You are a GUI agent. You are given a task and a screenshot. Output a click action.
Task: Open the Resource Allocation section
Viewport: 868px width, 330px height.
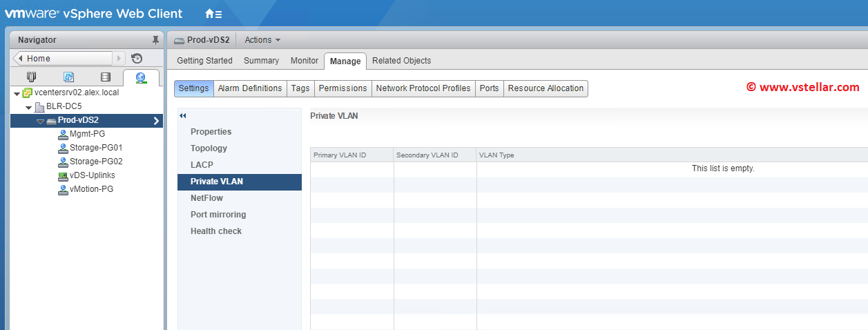coord(546,88)
